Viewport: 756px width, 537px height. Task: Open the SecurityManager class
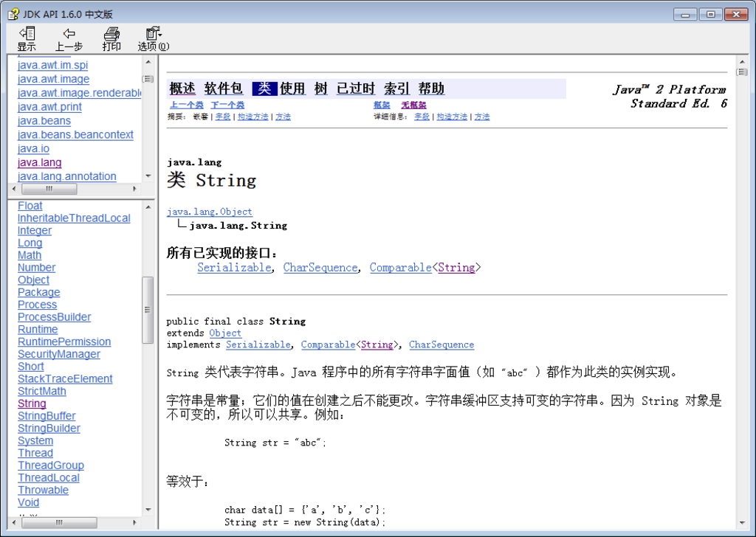pos(59,355)
